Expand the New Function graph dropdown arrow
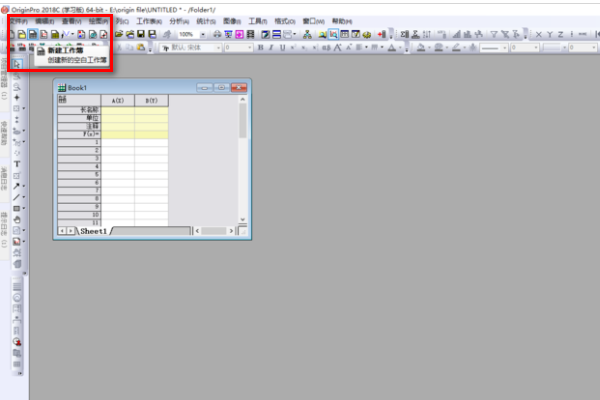Image resolution: width=600 pixels, height=400 pixels. point(72,34)
